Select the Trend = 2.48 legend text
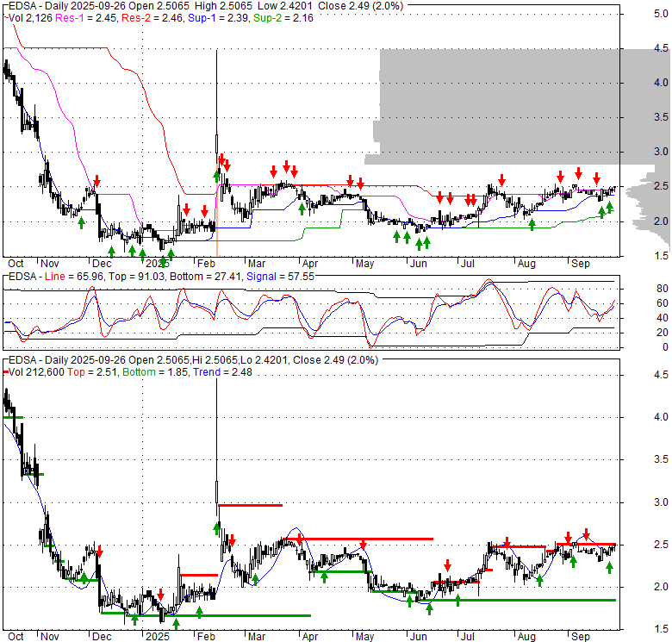 click(222, 372)
